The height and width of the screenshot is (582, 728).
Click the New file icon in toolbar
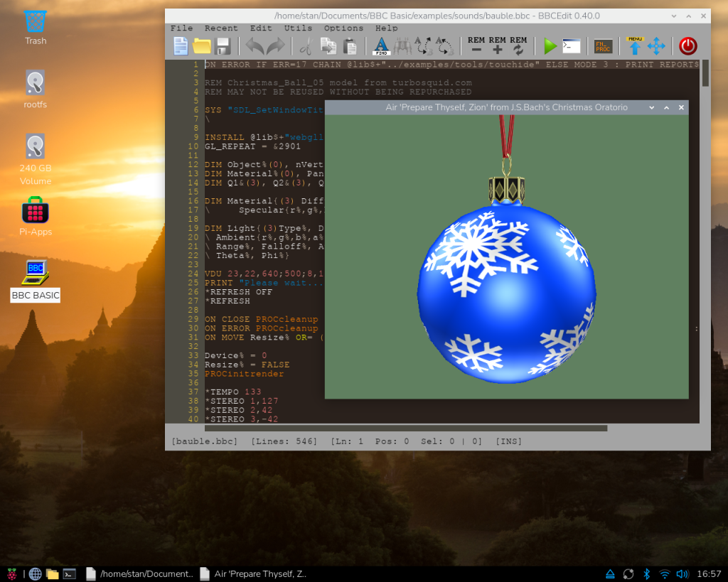(181, 46)
